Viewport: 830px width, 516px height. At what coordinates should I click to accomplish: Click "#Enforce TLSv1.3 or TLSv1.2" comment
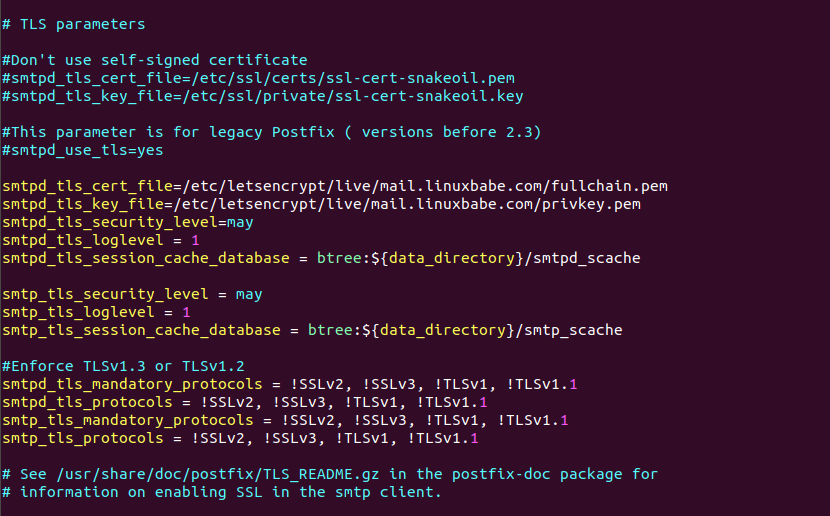[x=123, y=366]
